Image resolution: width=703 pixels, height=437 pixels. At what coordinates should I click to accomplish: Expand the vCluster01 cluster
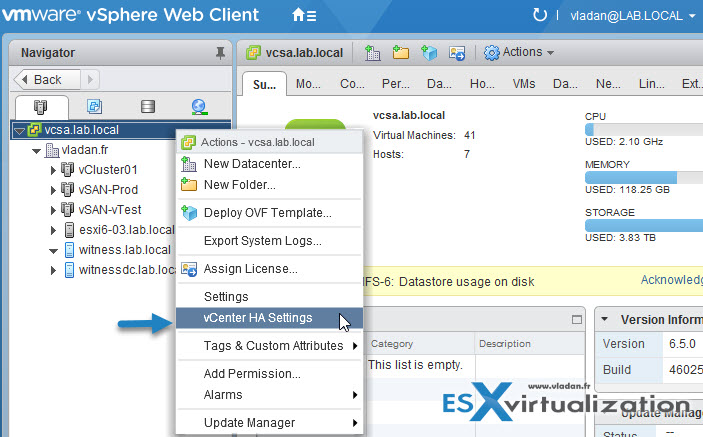(53, 170)
